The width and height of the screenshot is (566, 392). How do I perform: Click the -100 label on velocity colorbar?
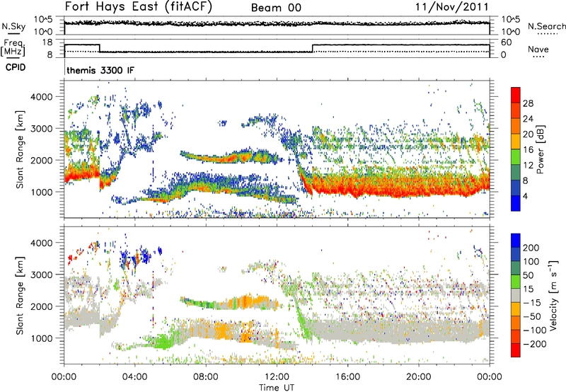coord(535,330)
